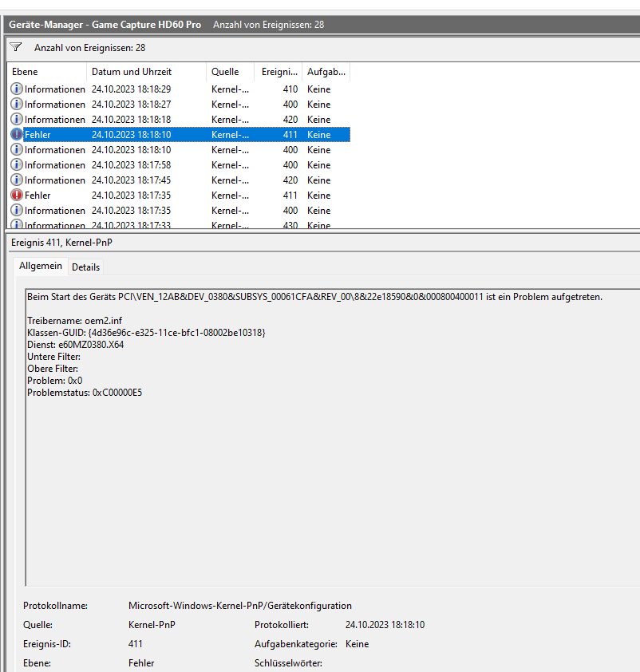Click the Klassen-GUID line in description

click(146, 333)
